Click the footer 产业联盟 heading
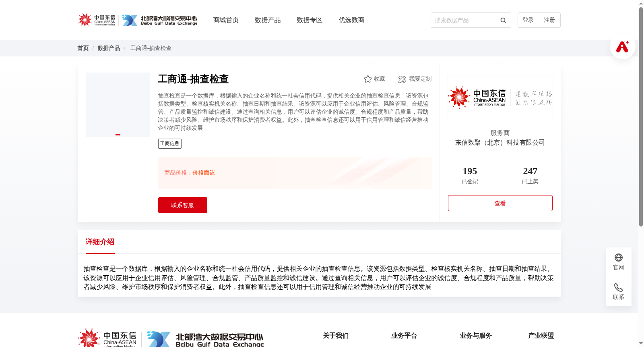 [541, 336]
